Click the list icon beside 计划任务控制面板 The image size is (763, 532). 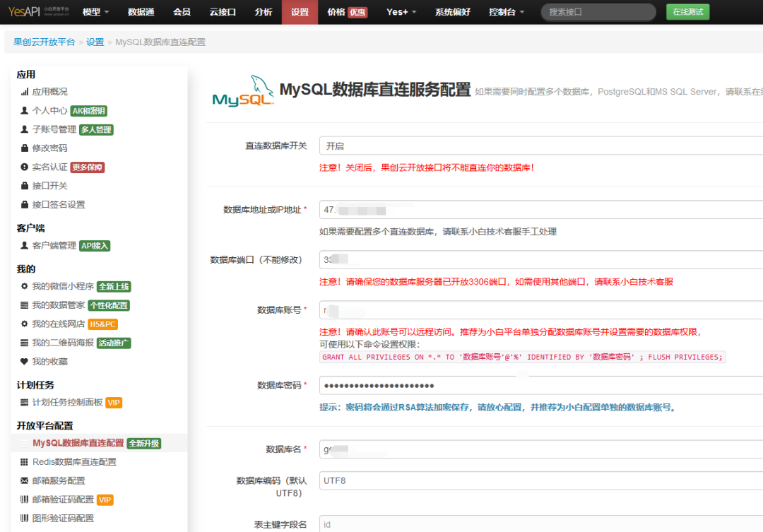coord(24,403)
